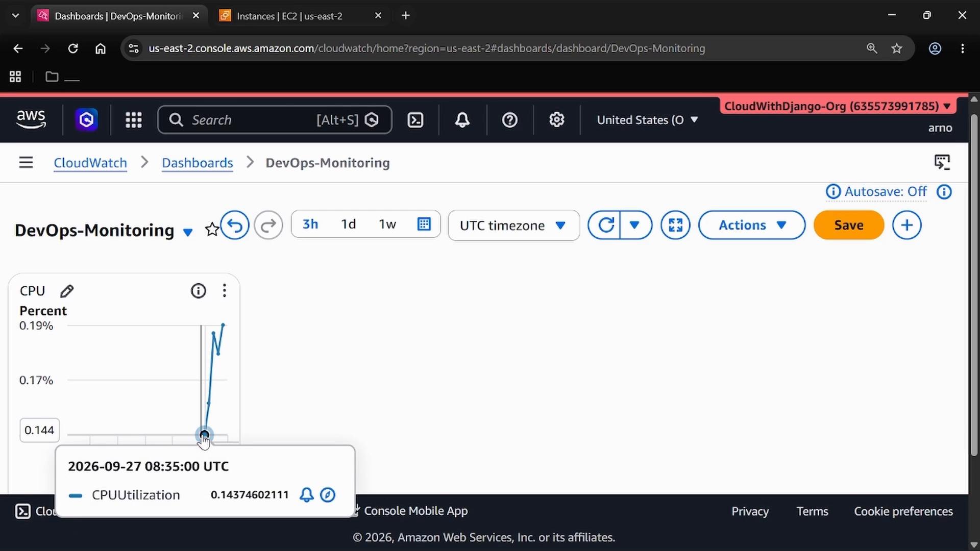Open the browser zoom magnifier icon

[x=872, y=48]
